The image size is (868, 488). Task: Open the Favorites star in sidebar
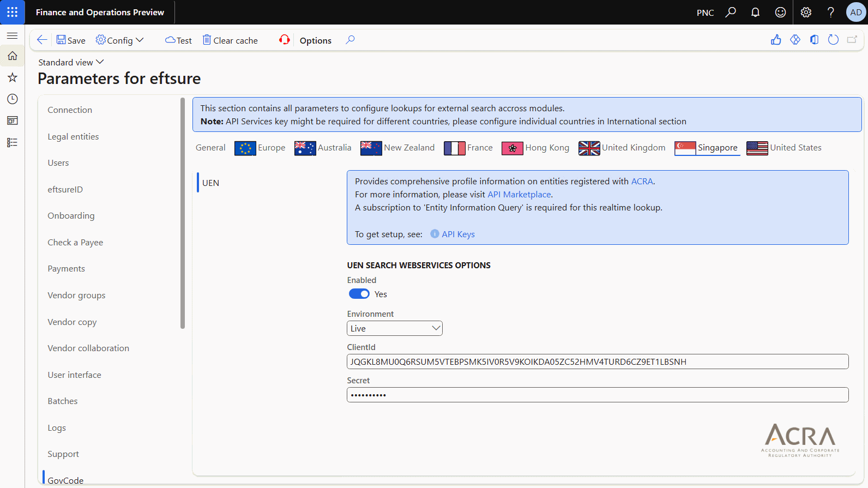12,77
